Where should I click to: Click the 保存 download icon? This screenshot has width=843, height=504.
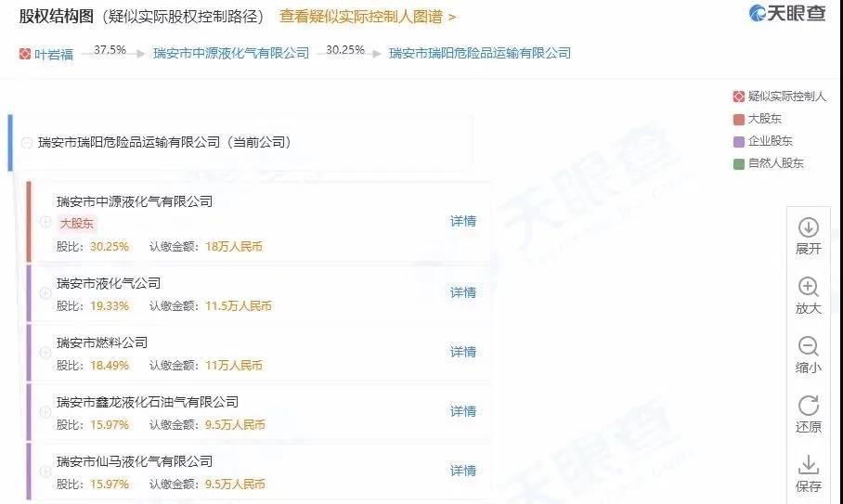pyautogui.click(x=808, y=465)
